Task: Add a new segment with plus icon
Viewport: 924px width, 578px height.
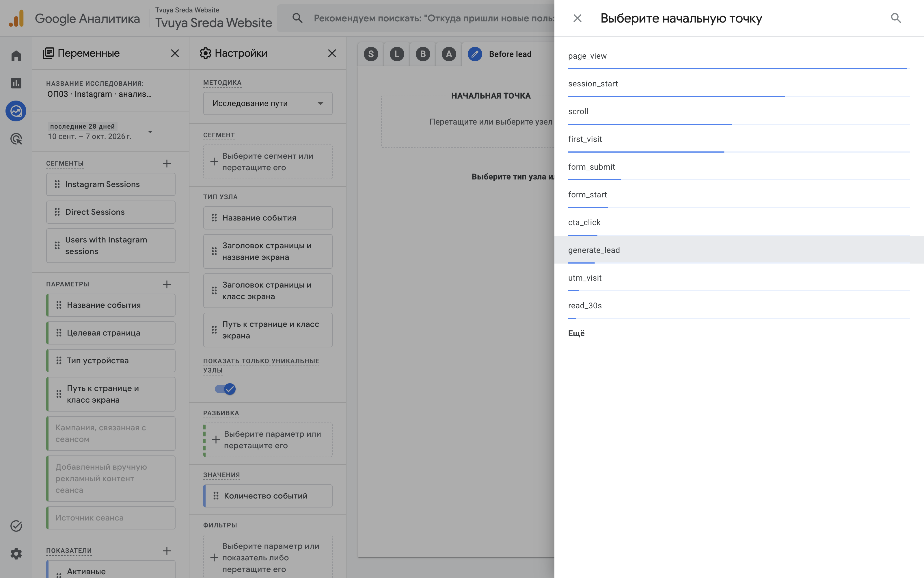Action: point(167,164)
